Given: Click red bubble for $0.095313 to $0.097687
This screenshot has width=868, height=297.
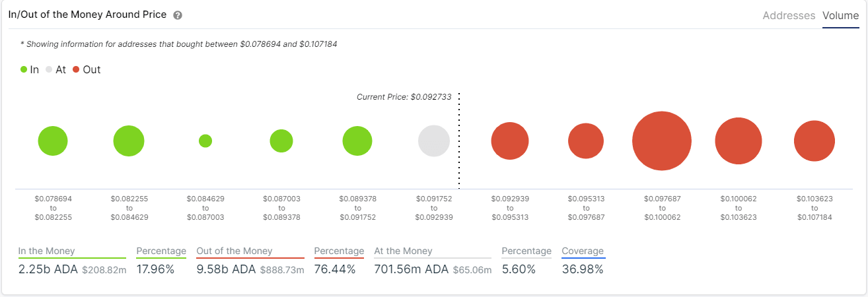Looking at the screenshot, I should [586, 141].
